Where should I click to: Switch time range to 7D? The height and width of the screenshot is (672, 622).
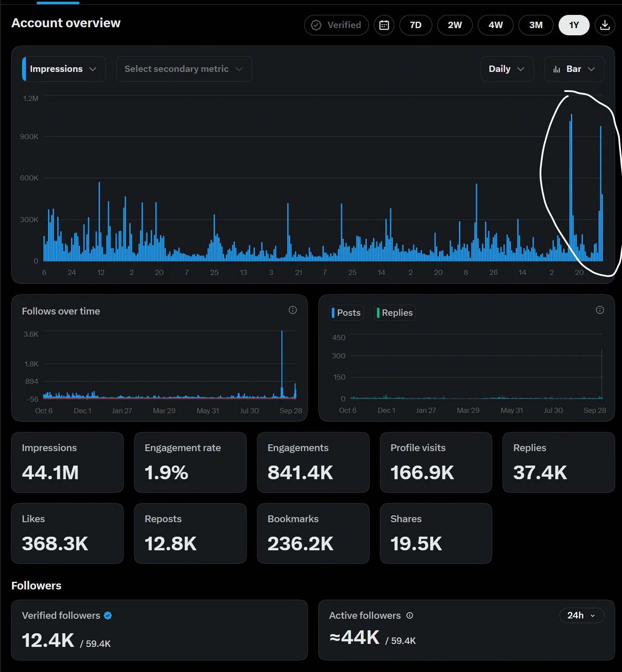pos(416,25)
